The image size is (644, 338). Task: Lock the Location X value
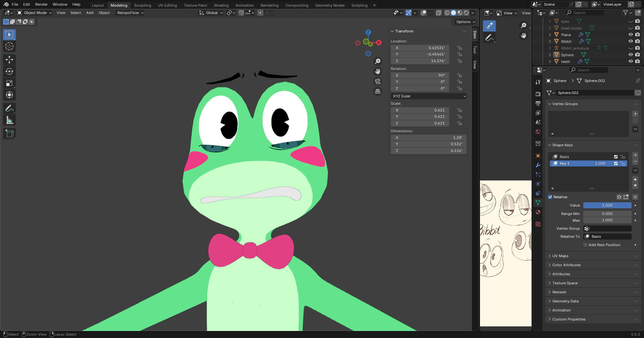point(460,48)
